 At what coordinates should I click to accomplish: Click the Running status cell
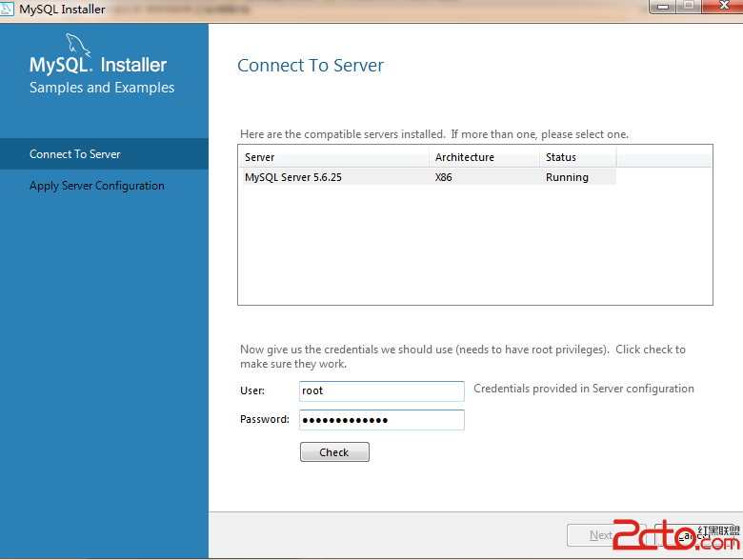(x=567, y=177)
